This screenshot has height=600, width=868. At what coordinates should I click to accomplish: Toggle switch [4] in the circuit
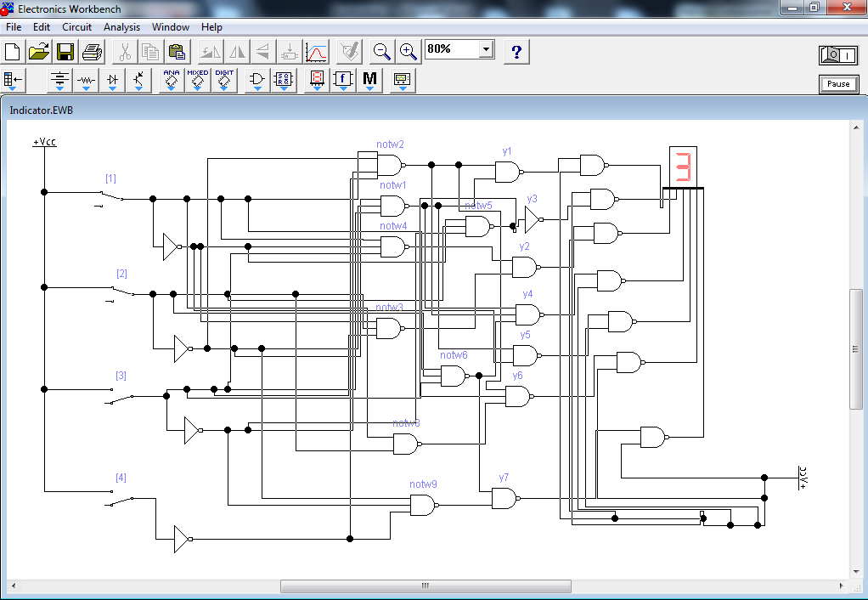(x=120, y=499)
